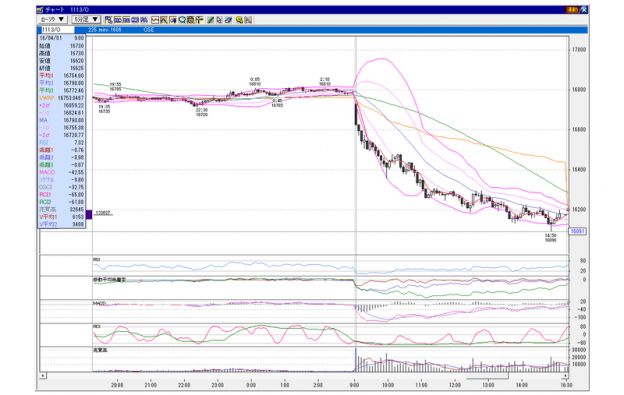The image size is (624, 395).
Task: Click the symbol code input field 1113/0
Action: (57, 30)
